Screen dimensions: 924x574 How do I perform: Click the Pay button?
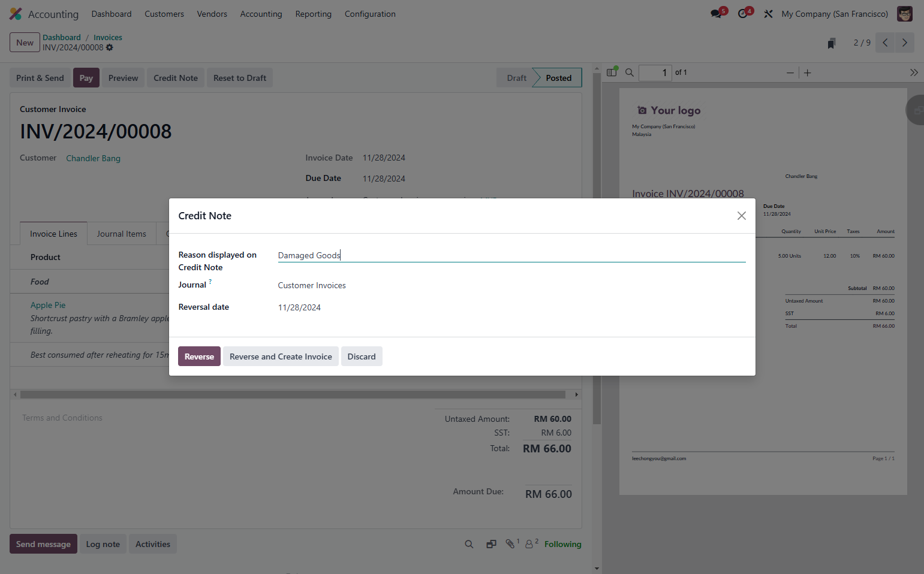coord(86,78)
